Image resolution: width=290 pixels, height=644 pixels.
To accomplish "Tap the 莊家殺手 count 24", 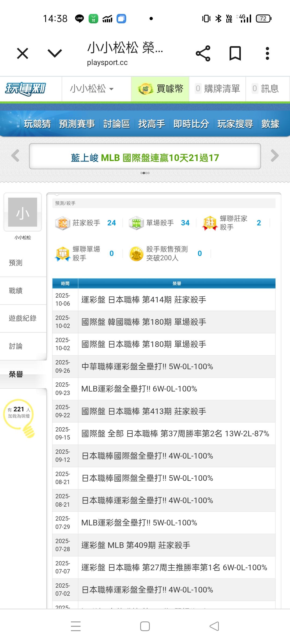I will [111, 223].
